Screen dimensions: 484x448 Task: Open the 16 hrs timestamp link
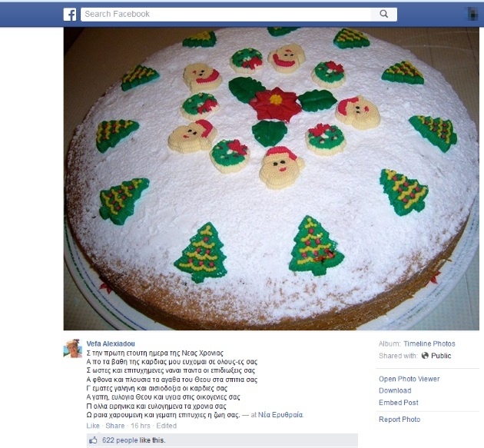coord(141,426)
